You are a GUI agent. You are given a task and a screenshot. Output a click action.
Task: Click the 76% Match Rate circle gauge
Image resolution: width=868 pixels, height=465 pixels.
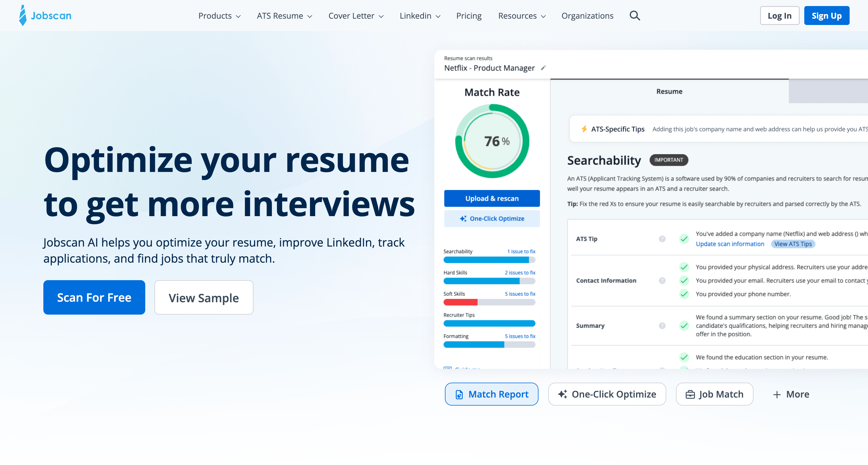492,141
